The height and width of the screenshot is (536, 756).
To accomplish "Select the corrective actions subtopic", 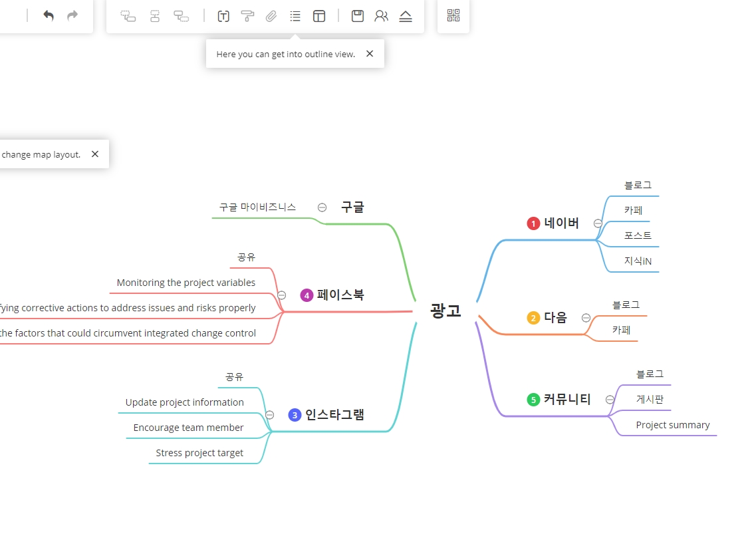I will (x=128, y=308).
